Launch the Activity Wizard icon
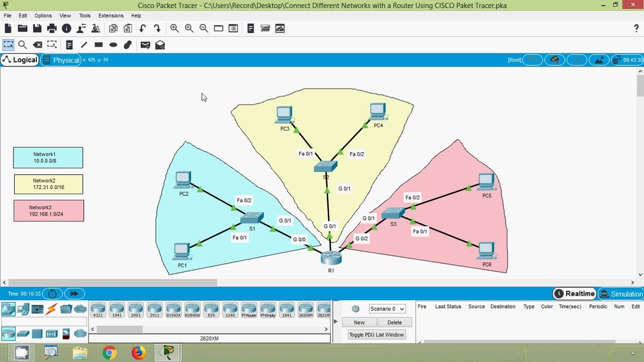 tap(96, 29)
